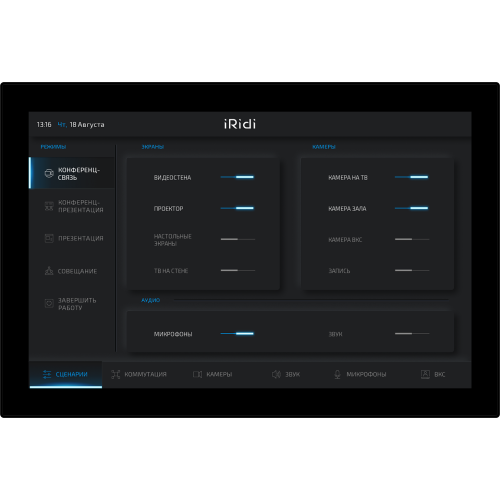Viewport: 500px width, 500px height.
Task: Click the Аудио section heading
Action: pyautogui.click(x=150, y=300)
